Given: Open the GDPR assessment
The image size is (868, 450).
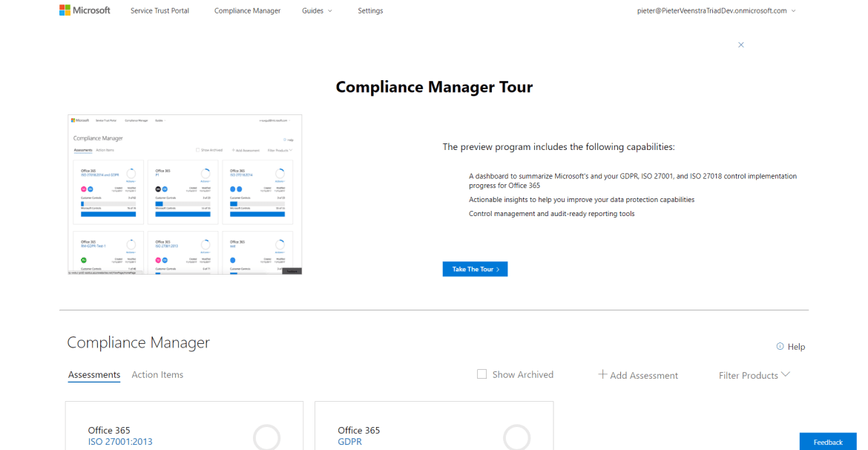Looking at the screenshot, I should click(x=349, y=441).
